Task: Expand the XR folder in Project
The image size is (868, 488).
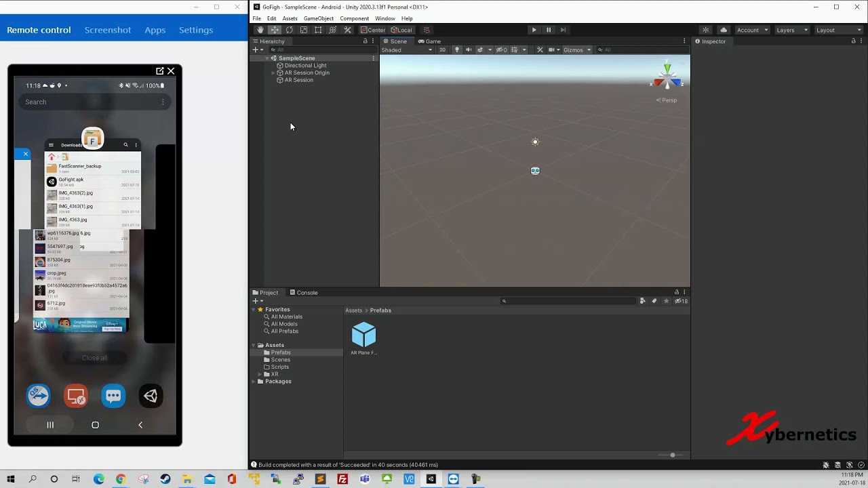Action: tap(260, 374)
